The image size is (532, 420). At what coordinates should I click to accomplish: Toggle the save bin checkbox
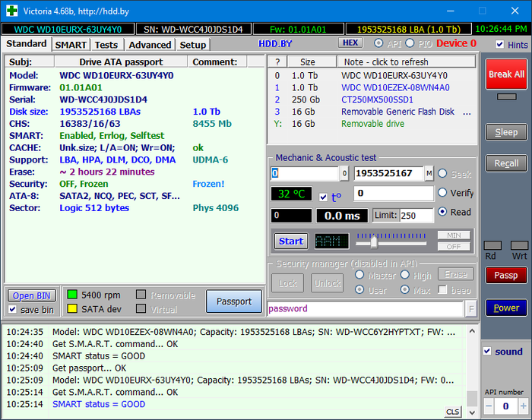point(13,309)
